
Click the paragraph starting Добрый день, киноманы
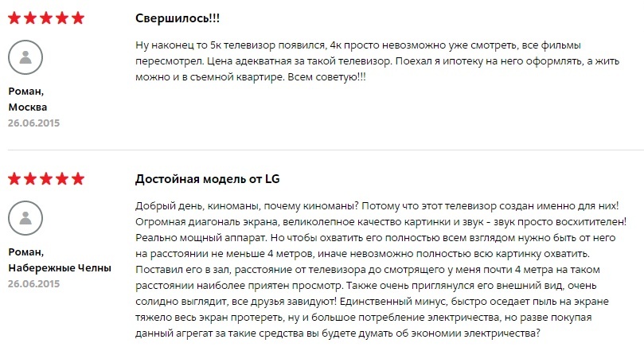tap(381, 270)
